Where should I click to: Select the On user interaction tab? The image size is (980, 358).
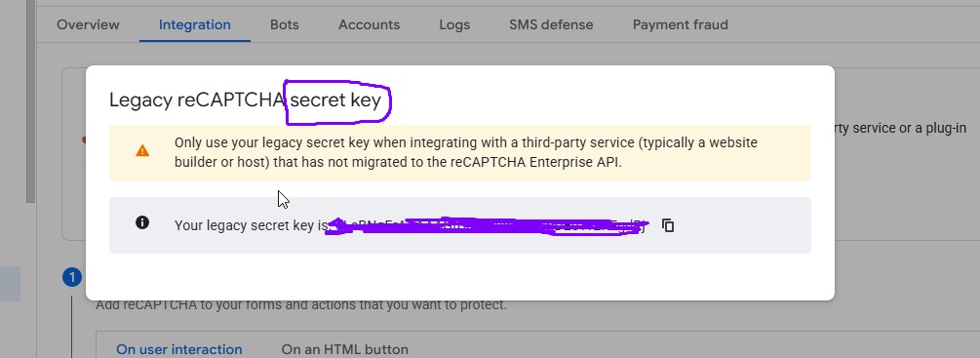[179, 349]
